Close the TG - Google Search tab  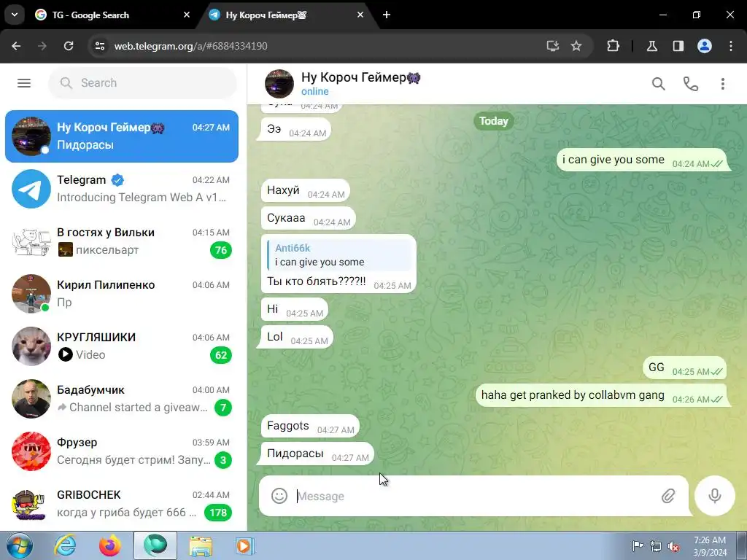point(187,15)
